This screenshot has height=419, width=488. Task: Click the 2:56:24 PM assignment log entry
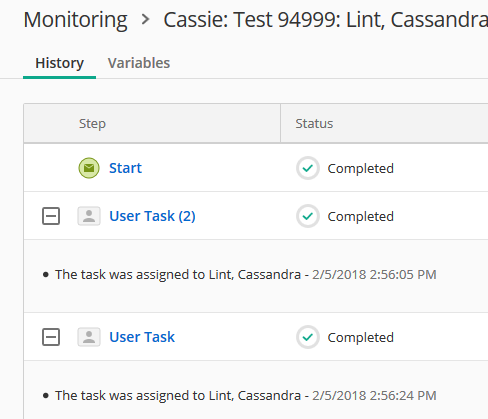click(240, 396)
